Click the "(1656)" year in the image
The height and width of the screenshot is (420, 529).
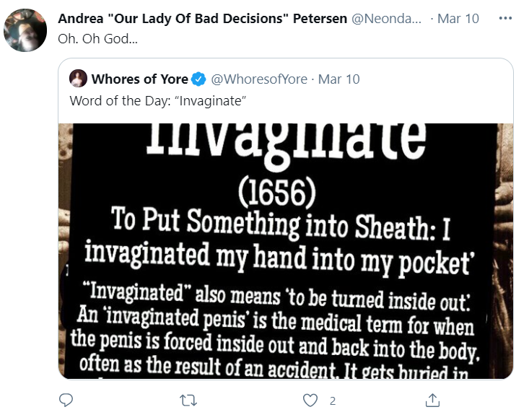pos(277,192)
